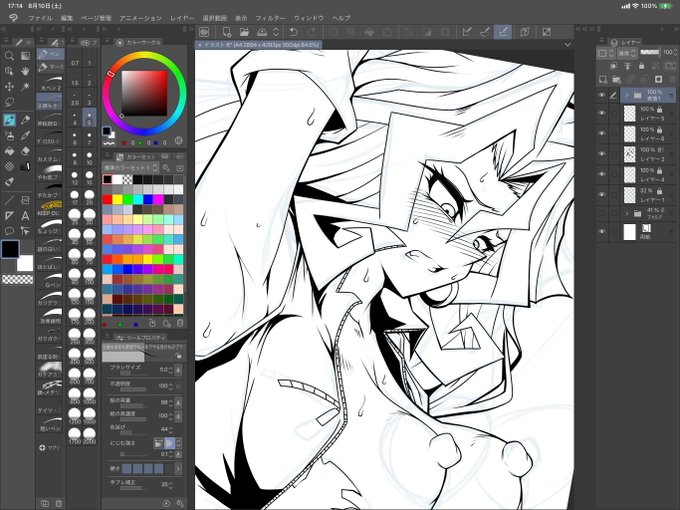680x510 pixels.
Task: Expand the selected 100% folder layer
Action: tap(627, 95)
